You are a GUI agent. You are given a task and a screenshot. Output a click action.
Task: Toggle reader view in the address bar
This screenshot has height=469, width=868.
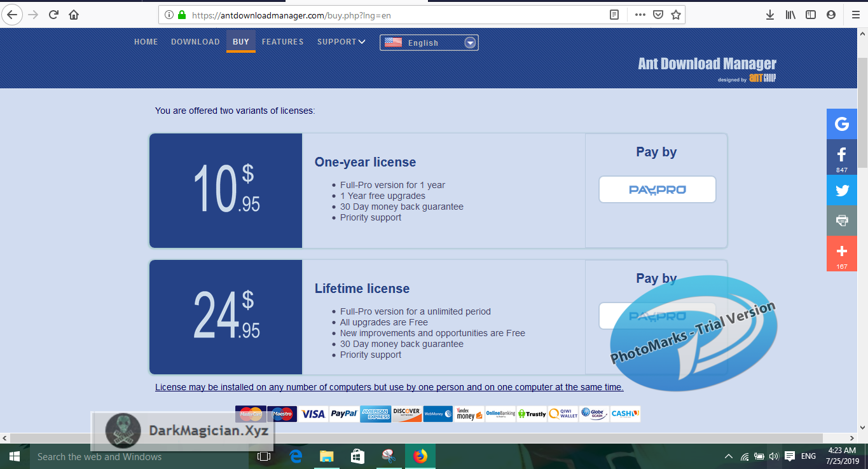(614, 15)
